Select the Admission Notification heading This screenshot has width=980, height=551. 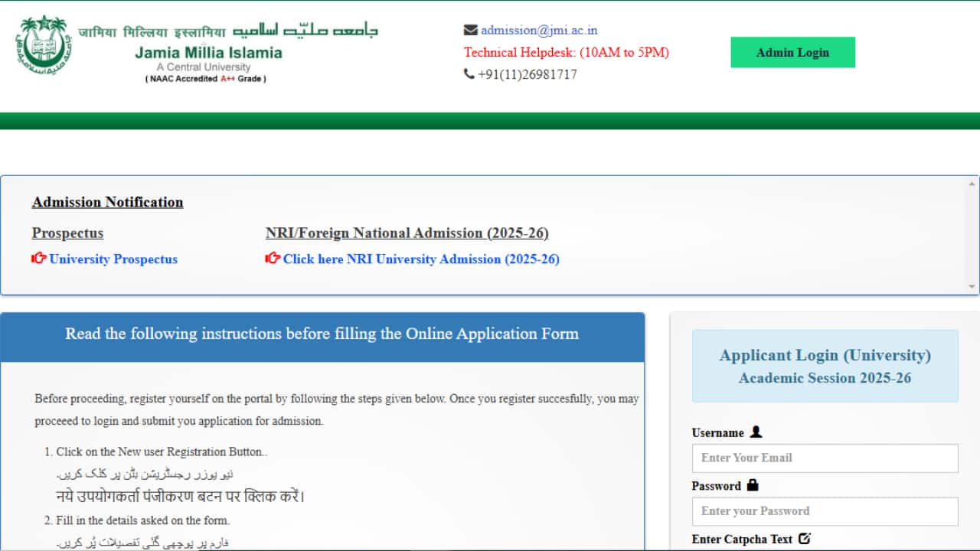(107, 201)
